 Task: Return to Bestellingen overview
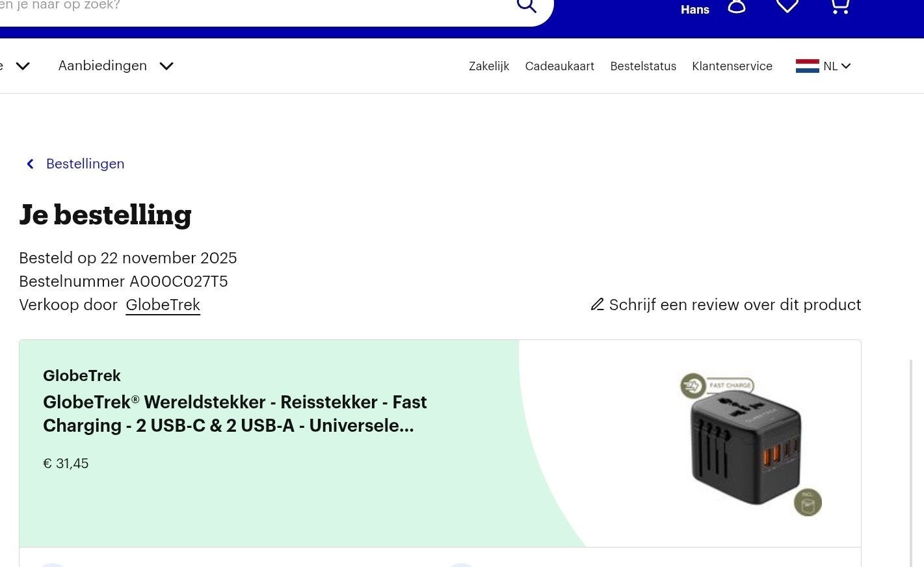point(85,164)
